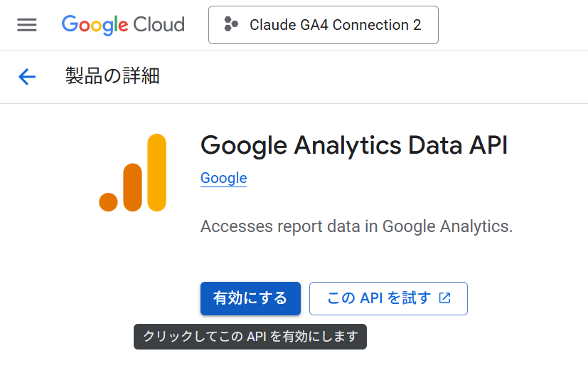Open the Google publisher link
Screen dimensions: 588x373
click(x=223, y=178)
